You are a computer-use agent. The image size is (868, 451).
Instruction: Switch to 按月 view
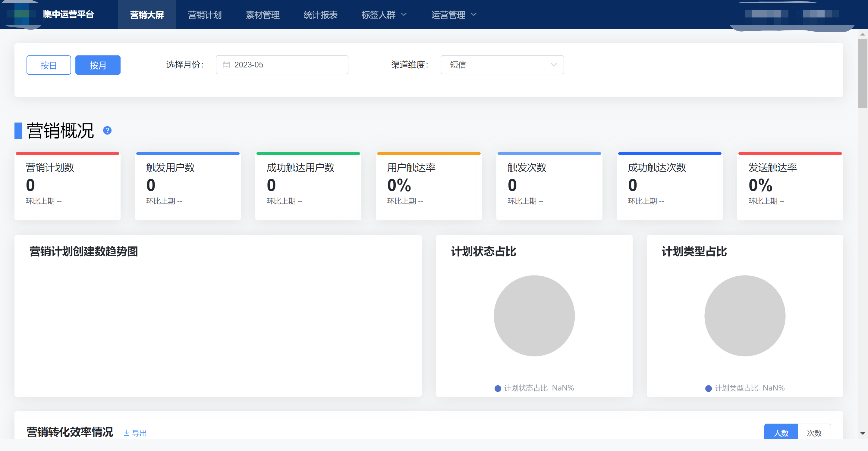coord(98,65)
